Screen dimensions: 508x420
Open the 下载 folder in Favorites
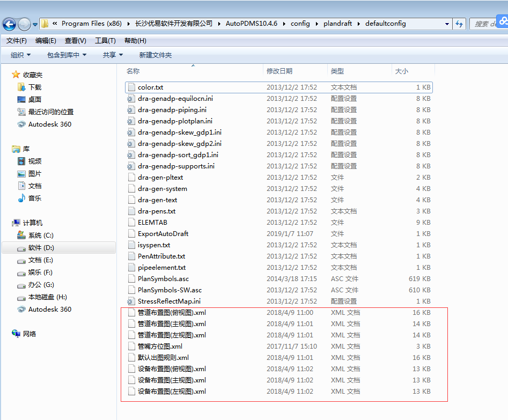[x=34, y=87]
